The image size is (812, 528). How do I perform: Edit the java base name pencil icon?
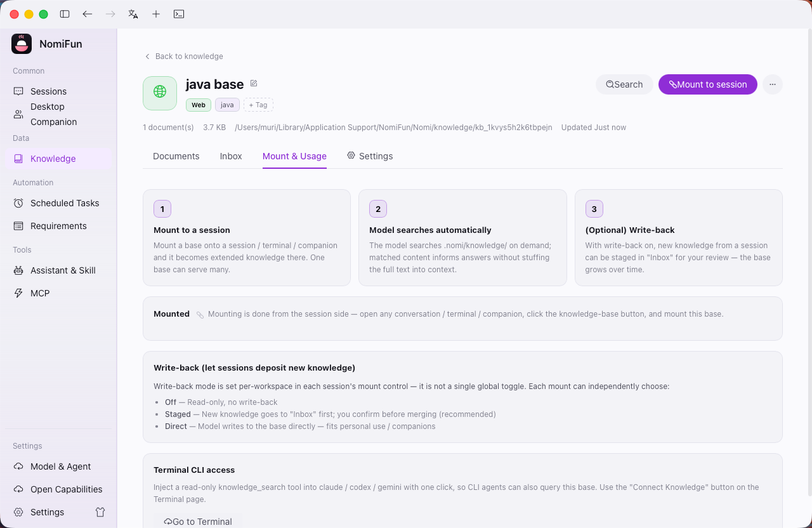[x=254, y=83]
